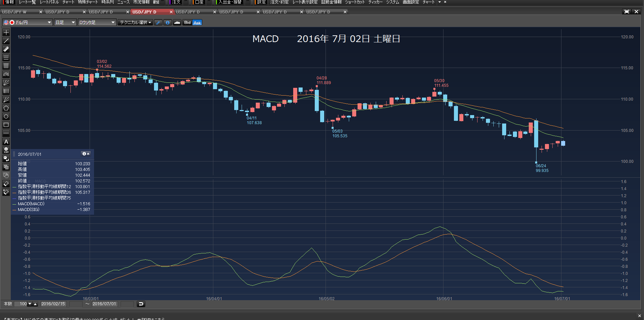Select the pentagon shape tool

coord(6,108)
